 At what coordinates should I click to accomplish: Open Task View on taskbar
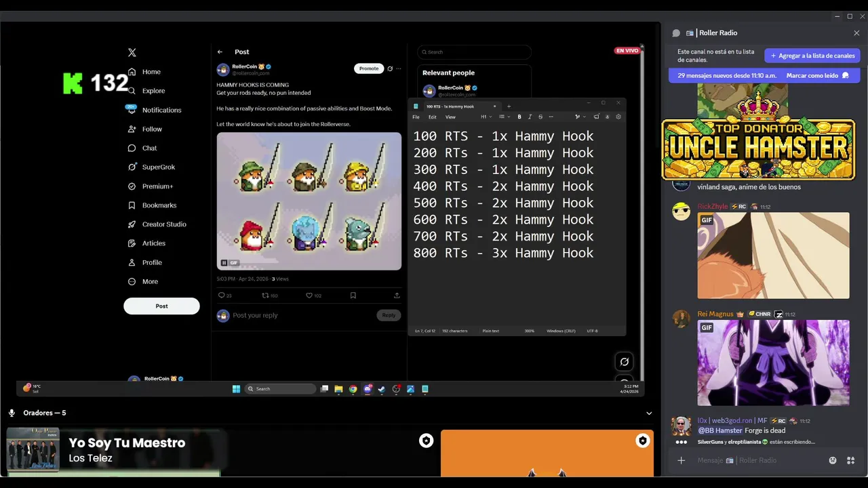tap(324, 389)
